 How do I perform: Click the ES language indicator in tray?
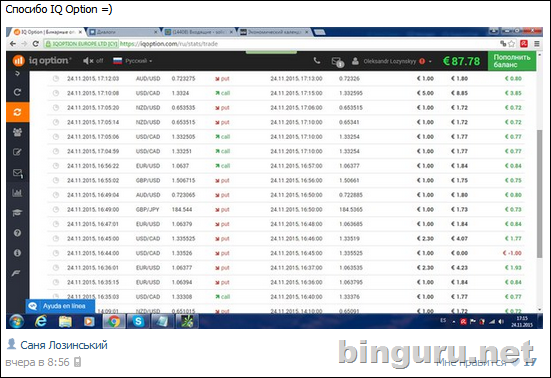443,320
